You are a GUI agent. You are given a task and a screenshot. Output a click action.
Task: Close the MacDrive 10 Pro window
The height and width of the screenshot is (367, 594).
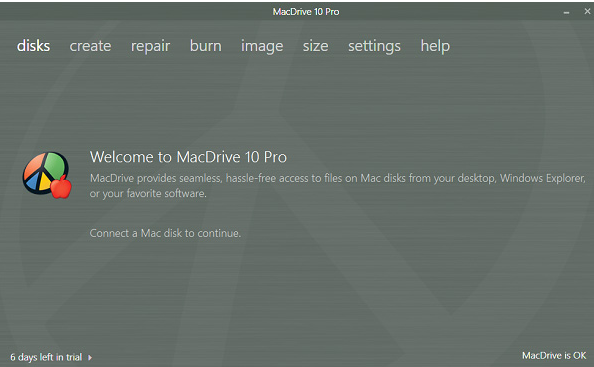coord(587,11)
